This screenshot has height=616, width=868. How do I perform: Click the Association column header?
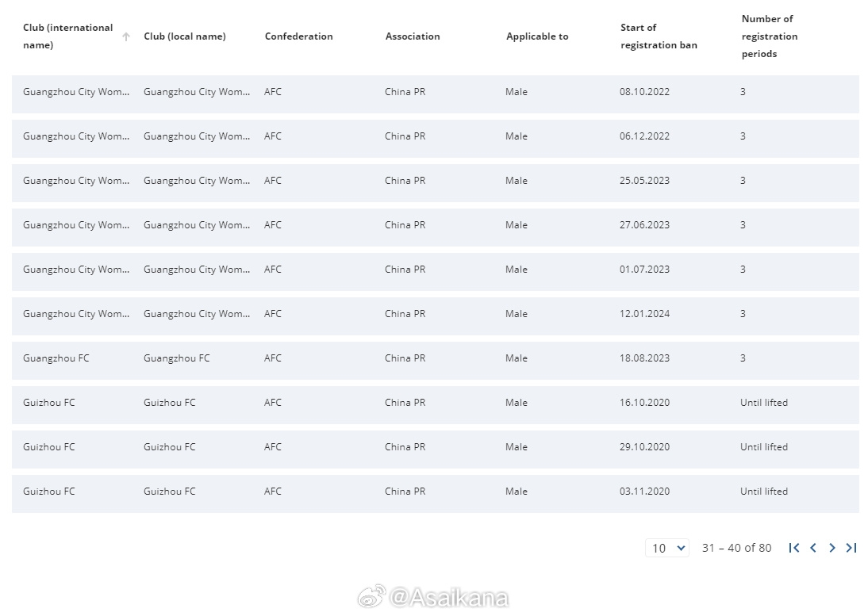pyautogui.click(x=413, y=36)
